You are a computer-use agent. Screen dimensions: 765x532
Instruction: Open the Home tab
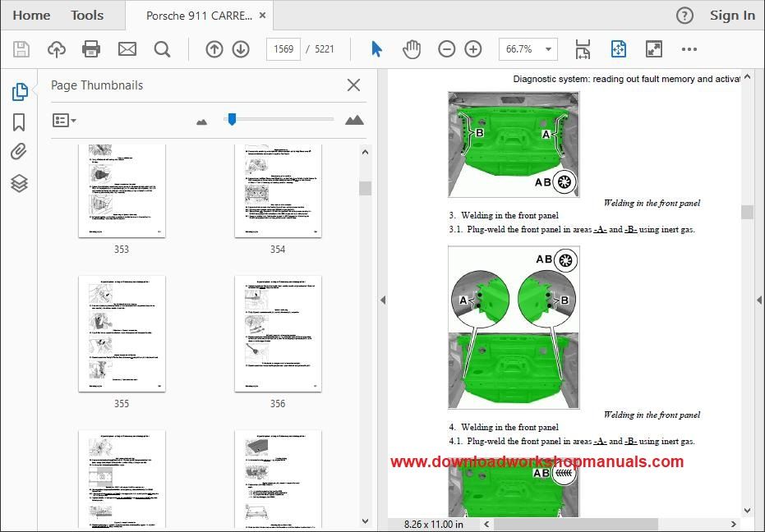click(x=31, y=16)
